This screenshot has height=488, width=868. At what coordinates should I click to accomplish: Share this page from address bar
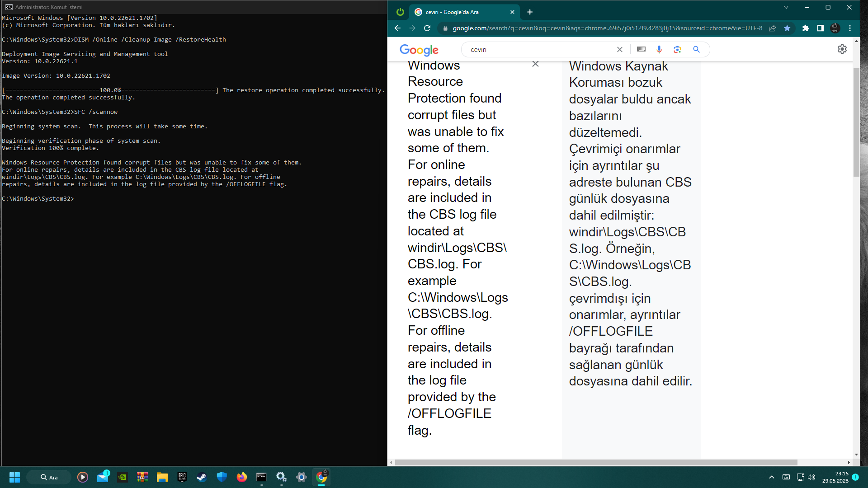[773, 28]
